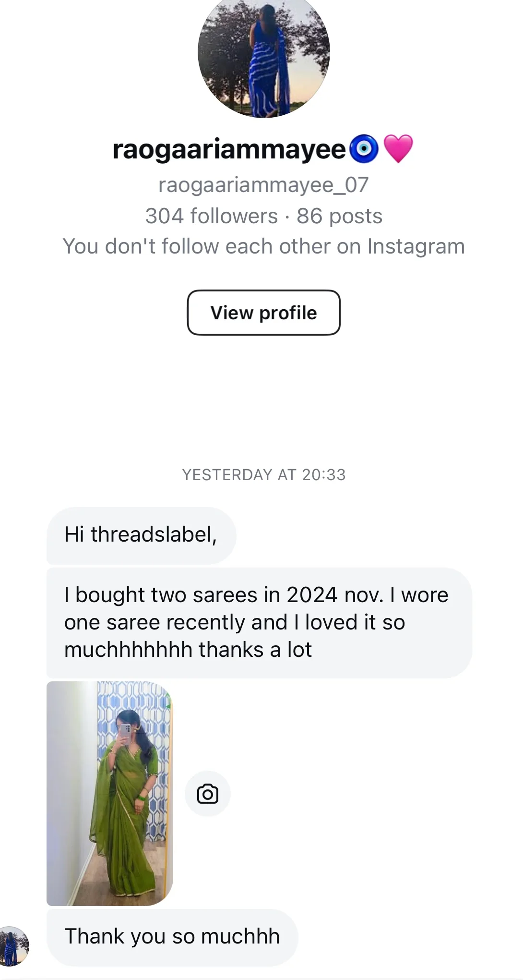The image size is (523, 980).
Task: Tap the bold display name raogaariammayee
Action: [x=229, y=149]
